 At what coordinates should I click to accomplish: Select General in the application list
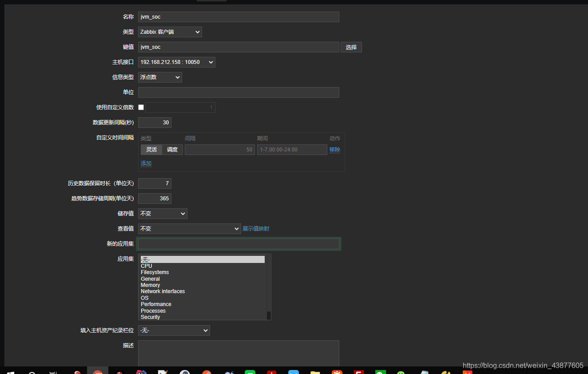point(203,279)
